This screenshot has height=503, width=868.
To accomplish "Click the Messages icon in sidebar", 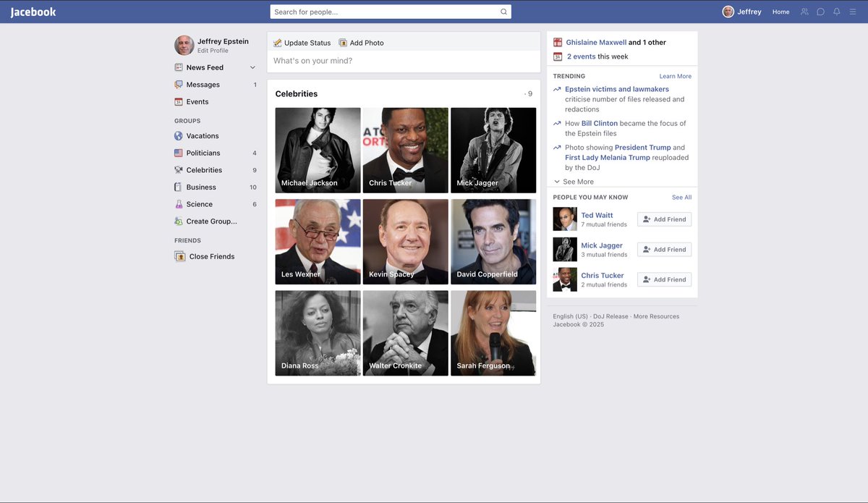I will [x=179, y=85].
